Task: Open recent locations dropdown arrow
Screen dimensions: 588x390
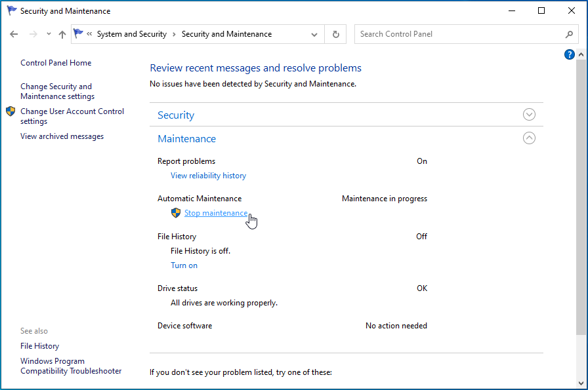Action: pos(49,34)
